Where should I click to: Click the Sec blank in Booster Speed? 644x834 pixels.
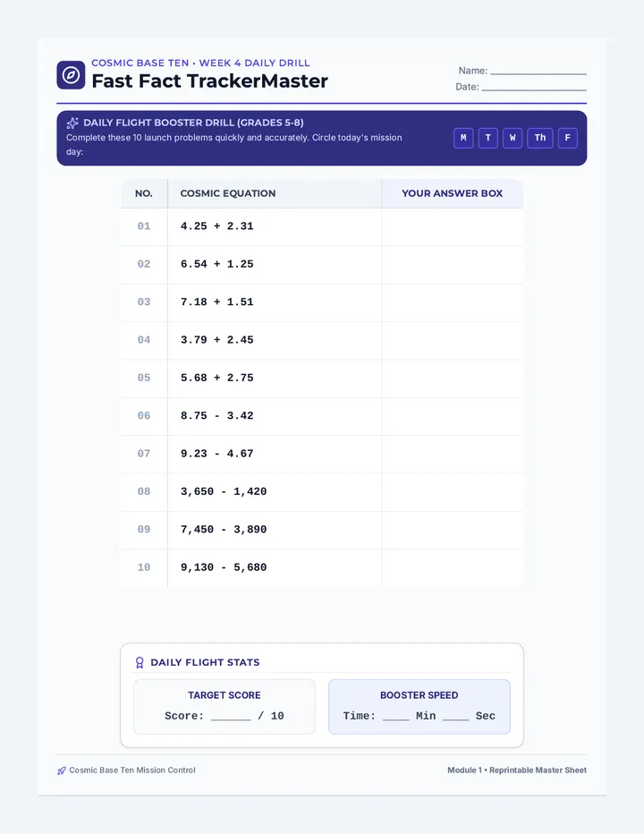[456, 719]
